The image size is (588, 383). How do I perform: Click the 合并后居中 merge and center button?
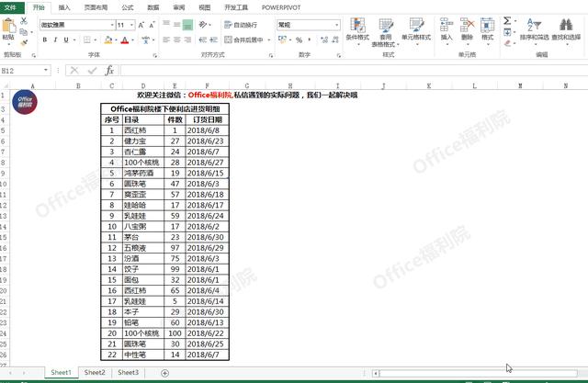(x=244, y=39)
